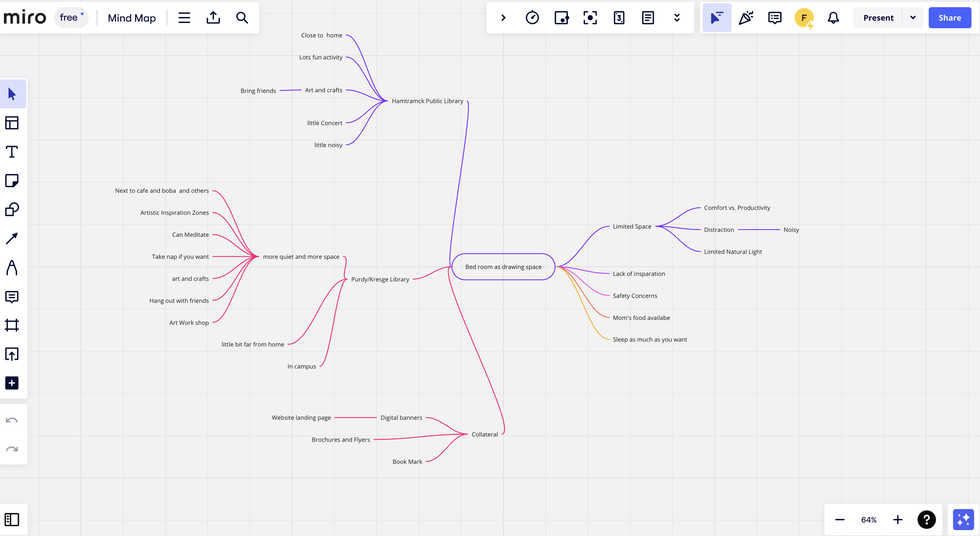Click the Present button
980x536 pixels.
pos(878,18)
